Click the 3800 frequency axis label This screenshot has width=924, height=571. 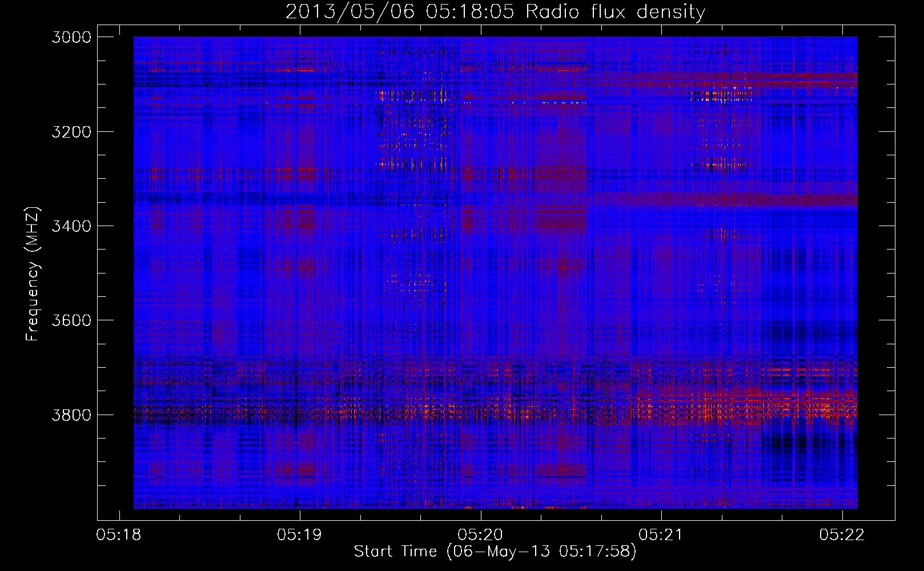click(71, 415)
